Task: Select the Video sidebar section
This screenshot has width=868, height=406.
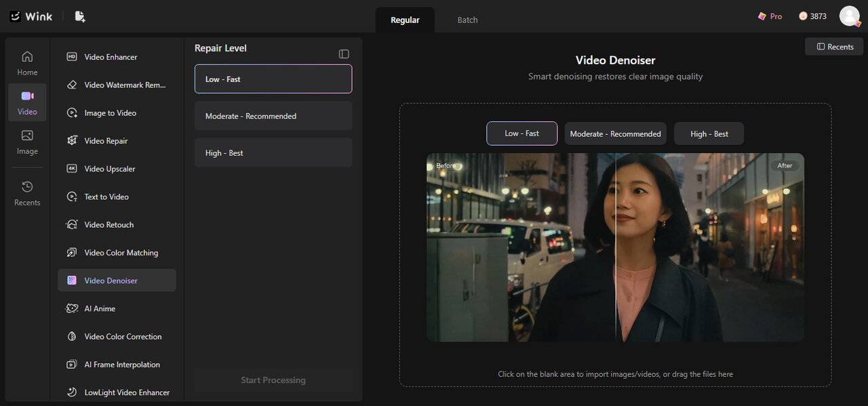Action: (27, 102)
